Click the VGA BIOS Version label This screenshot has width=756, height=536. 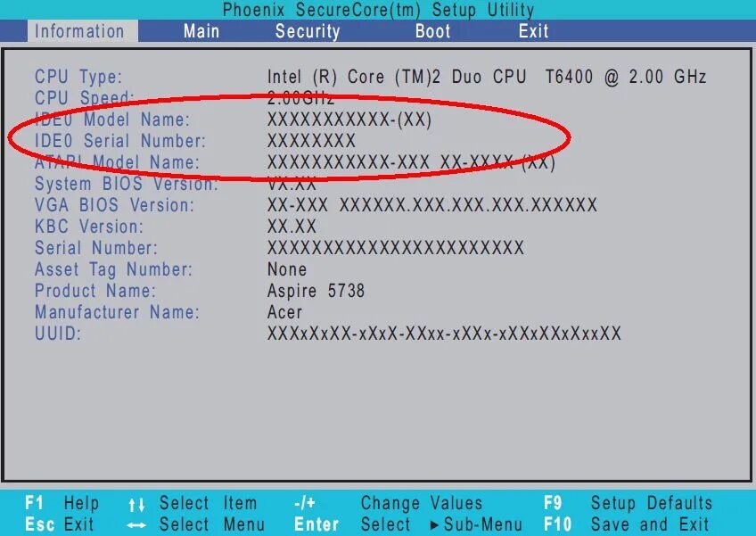pyautogui.click(x=114, y=205)
